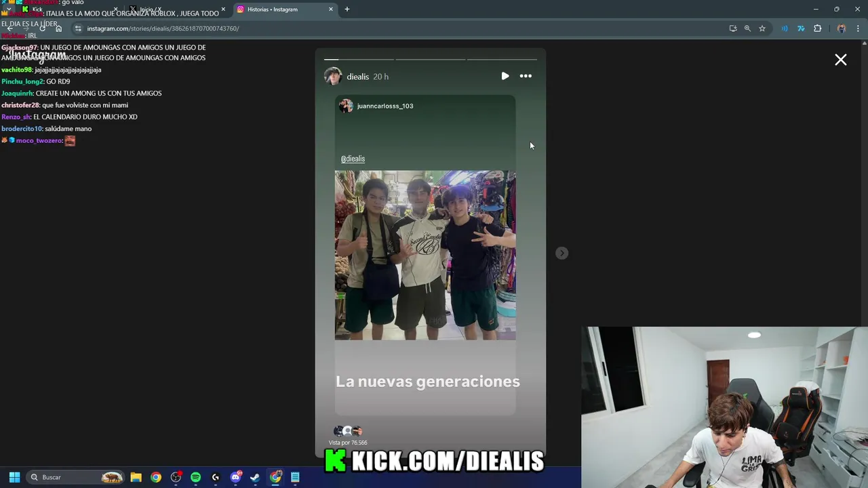Viewport: 868px width, 488px height.
Task: Open the @diealis mention link
Action: click(353, 159)
